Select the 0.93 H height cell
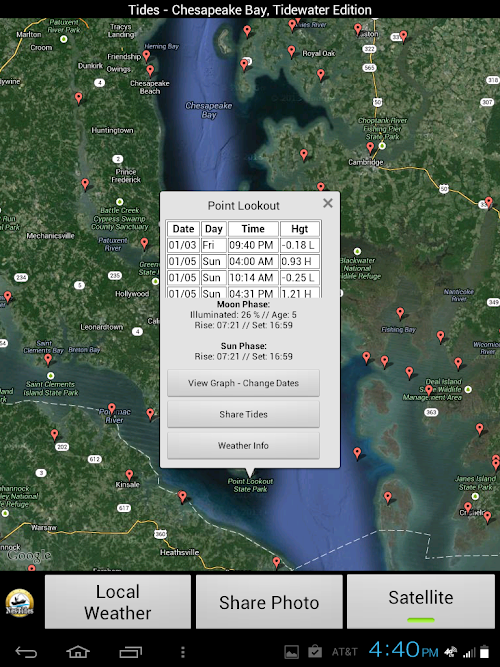 [300, 261]
